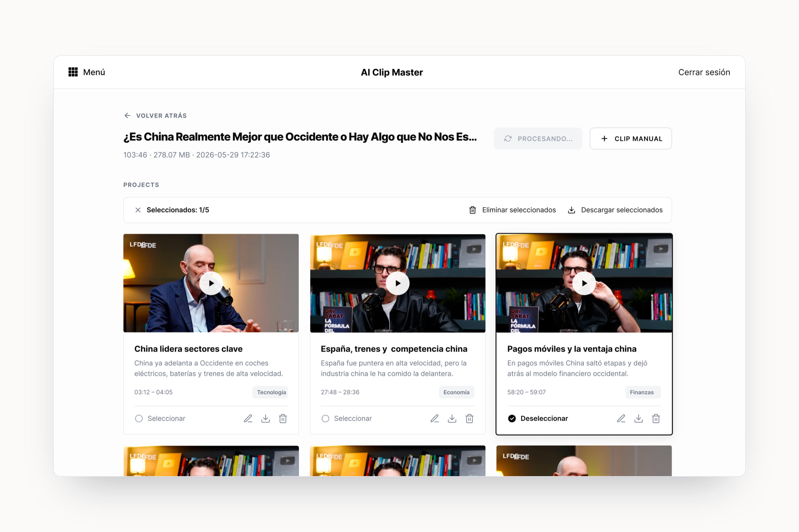Click Descargar seleccionados
Screen dimensions: 799x532
[x=615, y=210]
